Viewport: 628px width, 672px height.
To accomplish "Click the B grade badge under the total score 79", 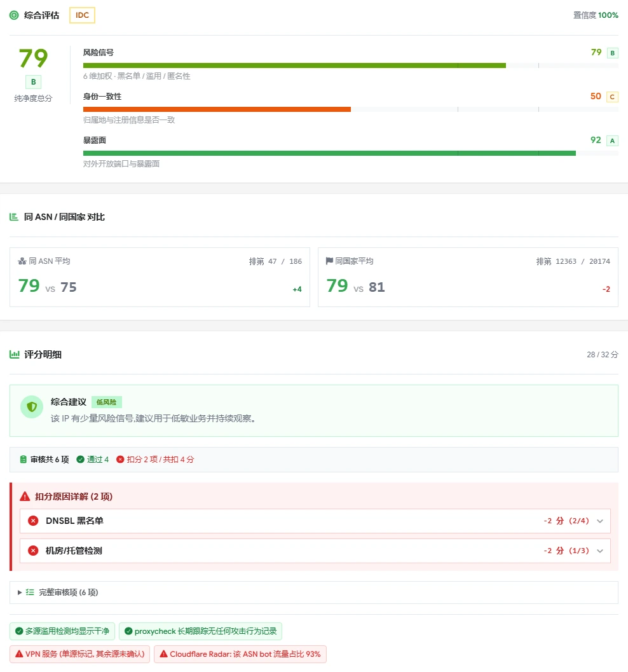I will coord(34,82).
